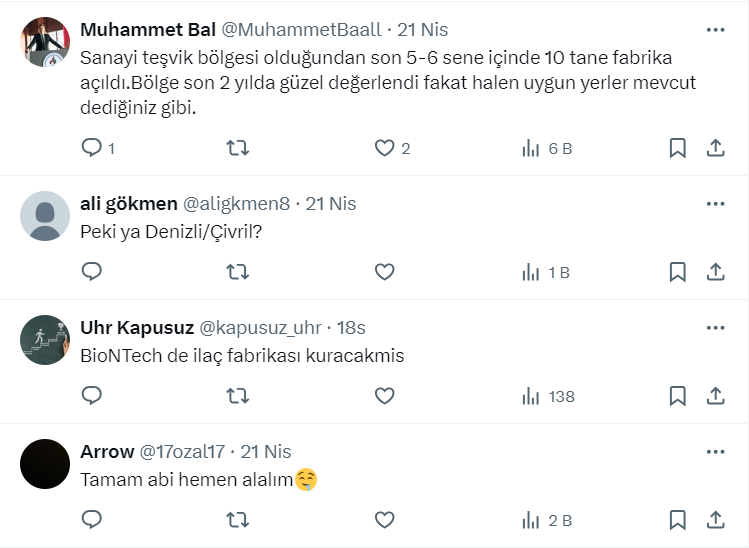Open Arrow's tweet timestamp 21 Nis
The height and width of the screenshot is (548, 749).
point(266,452)
